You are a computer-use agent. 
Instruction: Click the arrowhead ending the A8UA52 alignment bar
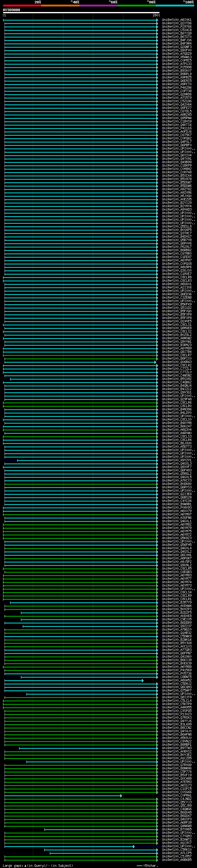pos(143,681)
